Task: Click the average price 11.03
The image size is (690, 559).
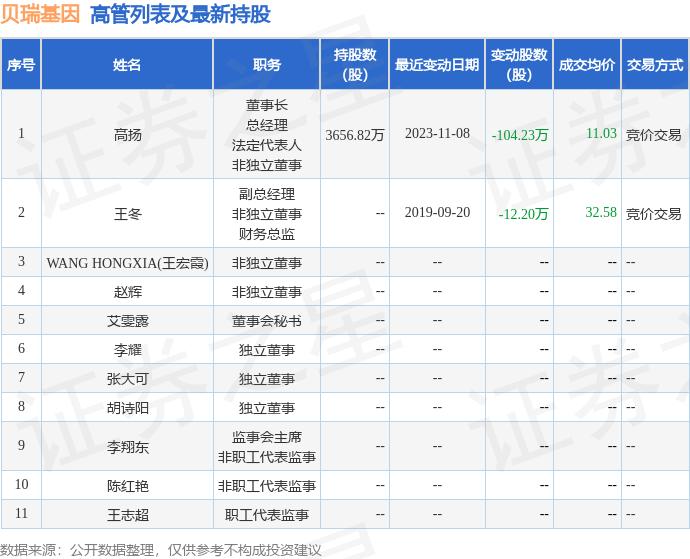Action: pos(601,133)
